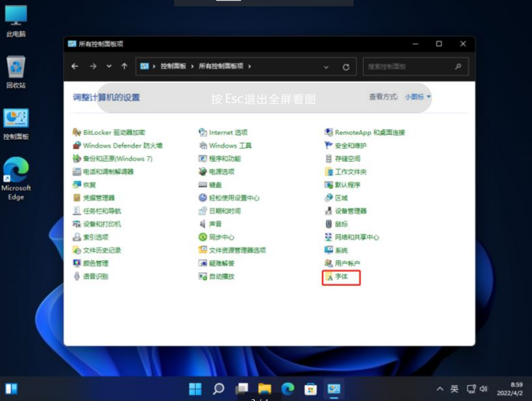532x401 pixels.
Task: Open Windows 工具 item
Action: 225,145
